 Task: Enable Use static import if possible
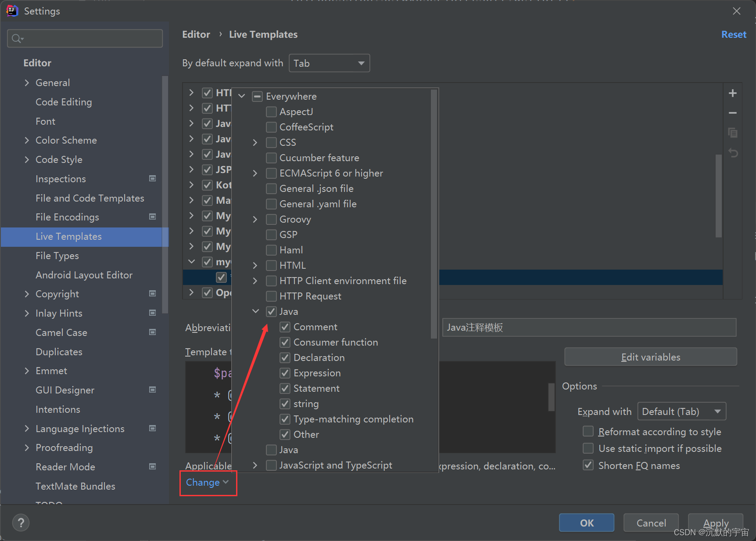point(588,448)
